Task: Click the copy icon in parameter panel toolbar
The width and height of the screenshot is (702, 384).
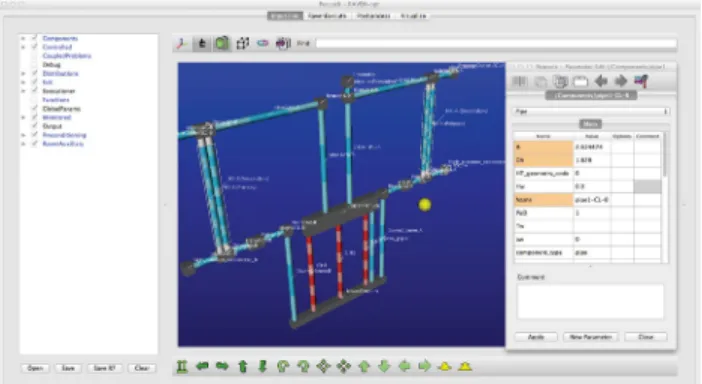Action: pyautogui.click(x=540, y=81)
